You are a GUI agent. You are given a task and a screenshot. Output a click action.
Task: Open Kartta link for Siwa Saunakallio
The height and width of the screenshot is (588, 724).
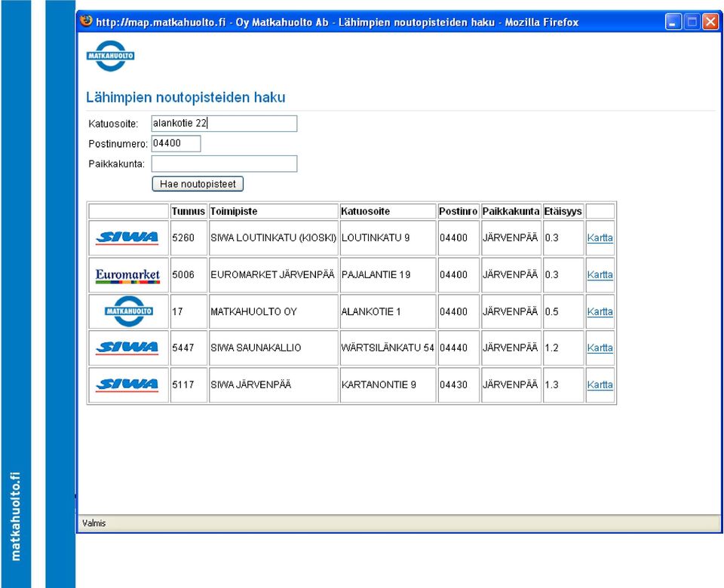(600, 348)
